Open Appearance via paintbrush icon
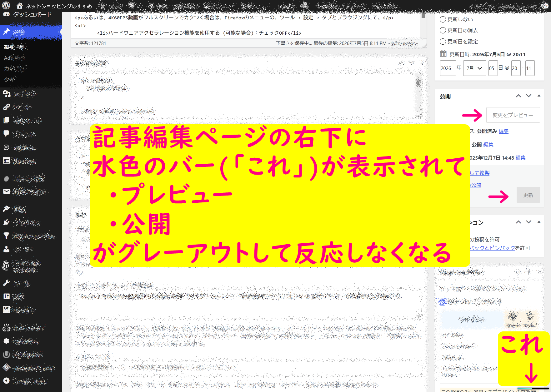The height and width of the screenshot is (392, 551). tap(6, 209)
